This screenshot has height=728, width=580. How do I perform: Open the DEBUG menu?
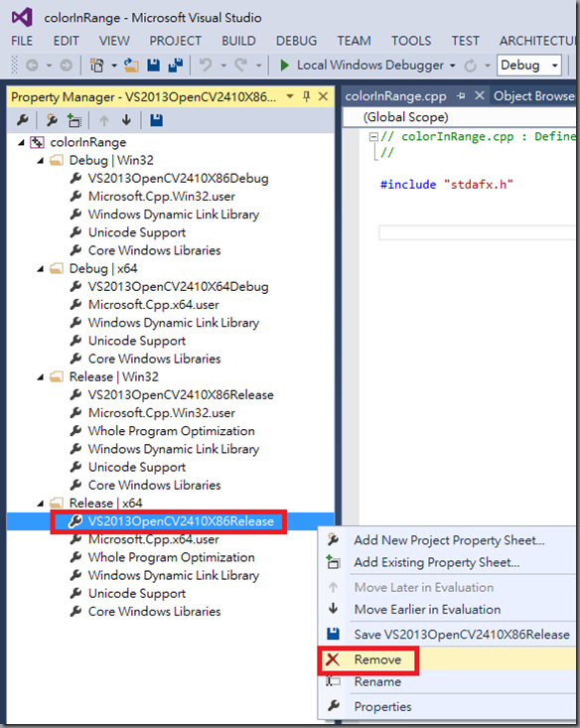point(296,41)
